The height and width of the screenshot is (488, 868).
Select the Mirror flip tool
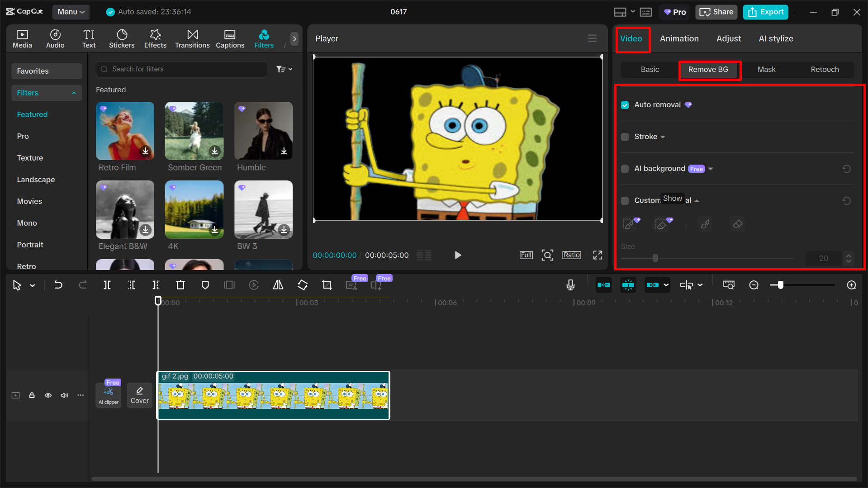(x=278, y=285)
